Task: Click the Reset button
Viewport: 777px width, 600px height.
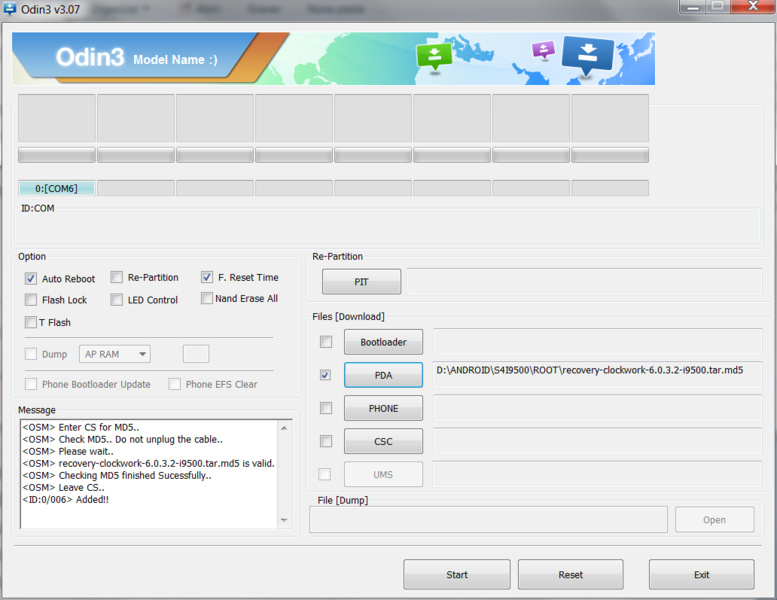Action: 570,575
